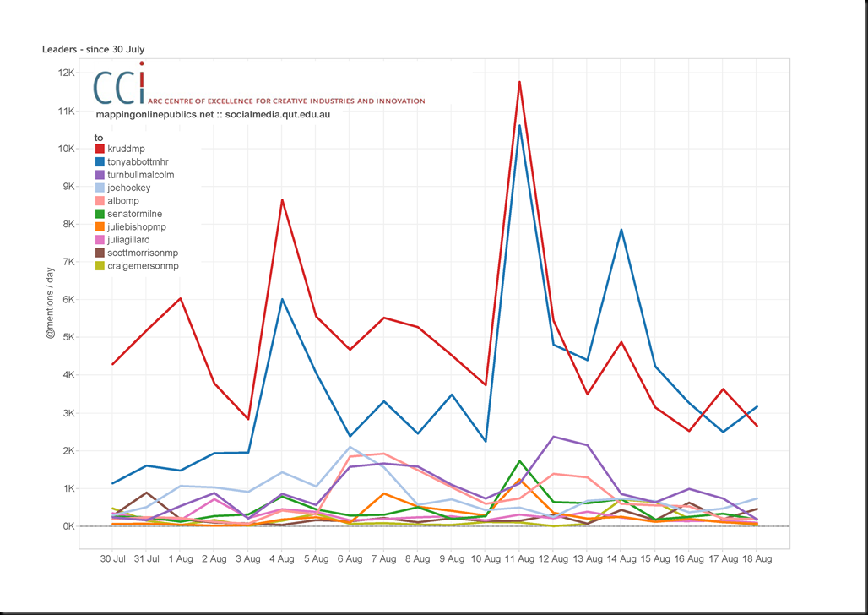Click the socialmedia.qut.edu.au link text
The image size is (868, 615).
pos(278,115)
